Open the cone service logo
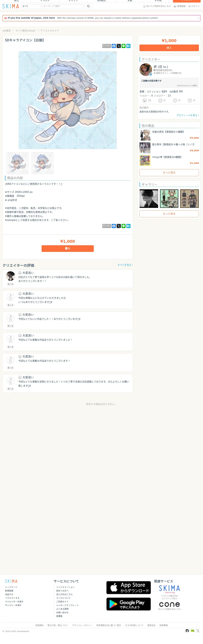The width and height of the screenshot is (203, 644). pyautogui.click(x=169, y=604)
